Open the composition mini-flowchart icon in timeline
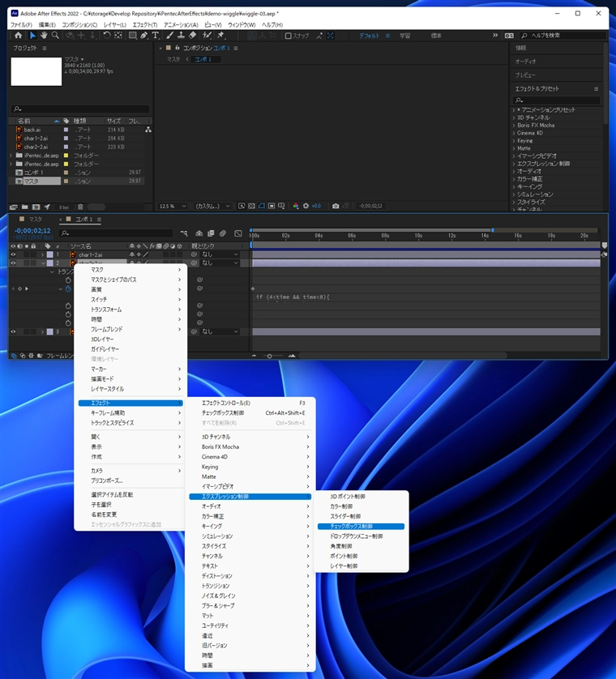 click(x=184, y=233)
